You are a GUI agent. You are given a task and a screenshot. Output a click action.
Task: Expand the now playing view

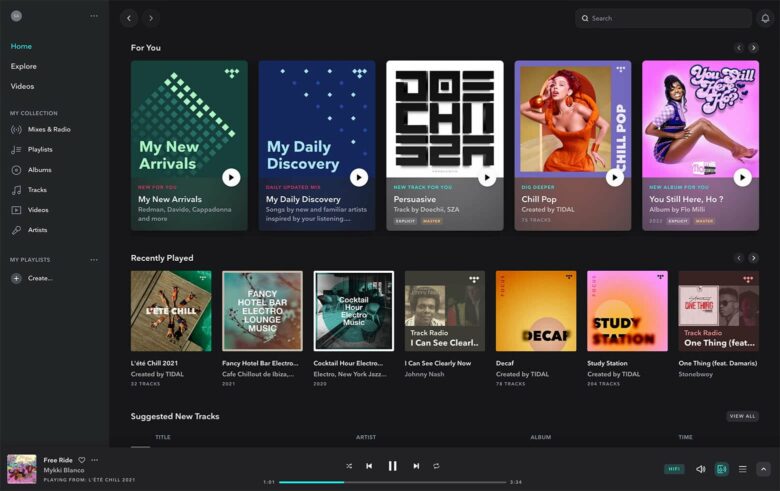point(764,469)
